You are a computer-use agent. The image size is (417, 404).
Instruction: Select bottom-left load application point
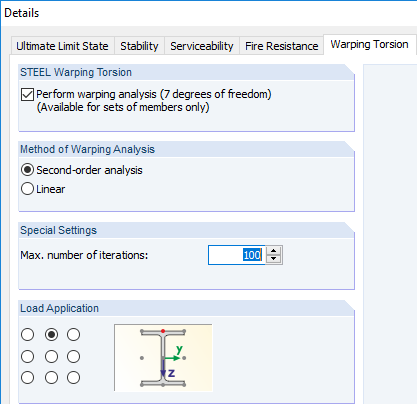coord(27,378)
